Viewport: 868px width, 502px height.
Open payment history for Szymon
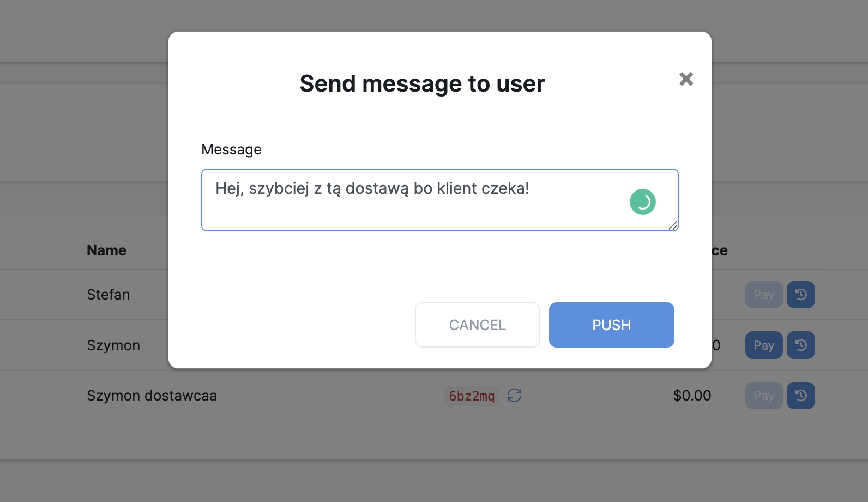click(800, 345)
